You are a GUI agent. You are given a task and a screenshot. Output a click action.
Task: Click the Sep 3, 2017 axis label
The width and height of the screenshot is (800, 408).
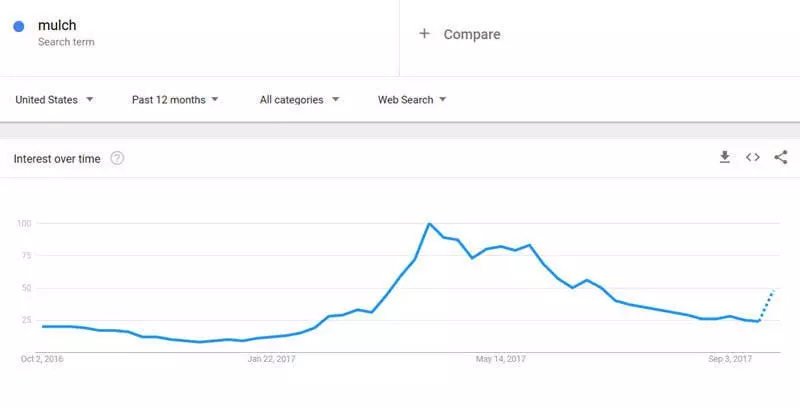(x=730, y=359)
